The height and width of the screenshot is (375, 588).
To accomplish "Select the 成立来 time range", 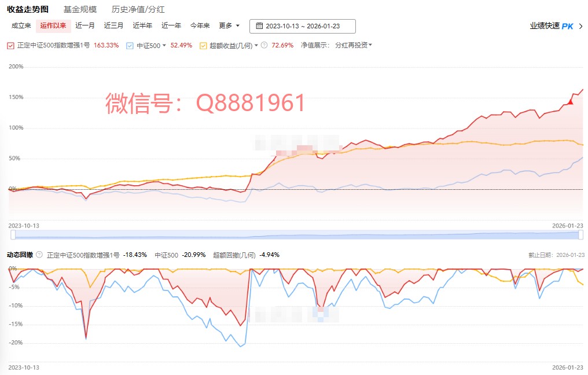I will pos(21,25).
